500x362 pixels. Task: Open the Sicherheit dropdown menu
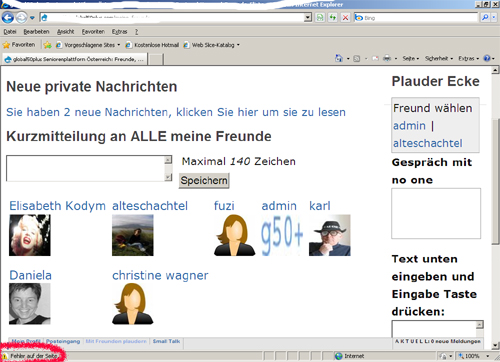[x=439, y=58]
